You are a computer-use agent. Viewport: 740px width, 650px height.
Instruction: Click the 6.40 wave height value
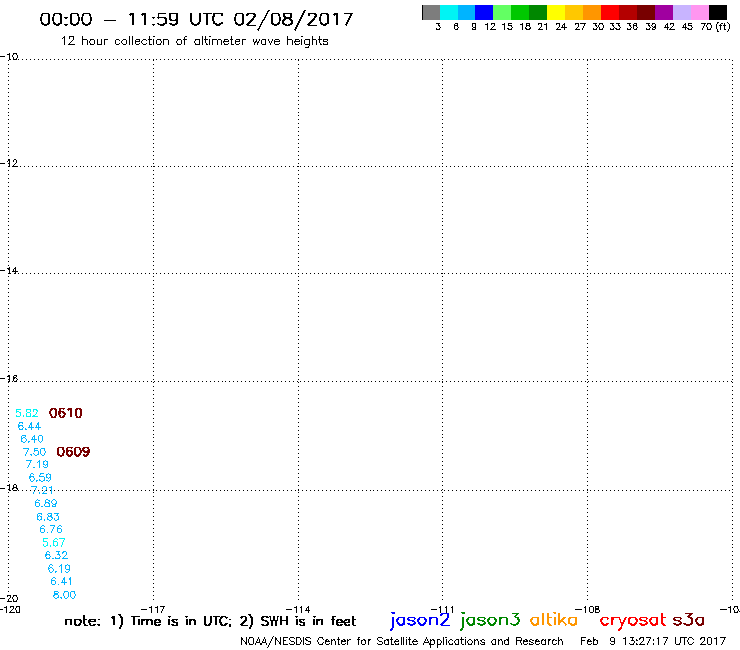[32, 439]
